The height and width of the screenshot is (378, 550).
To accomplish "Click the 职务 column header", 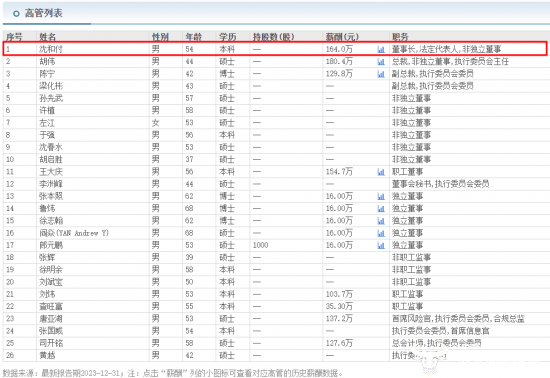I will (400, 37).
